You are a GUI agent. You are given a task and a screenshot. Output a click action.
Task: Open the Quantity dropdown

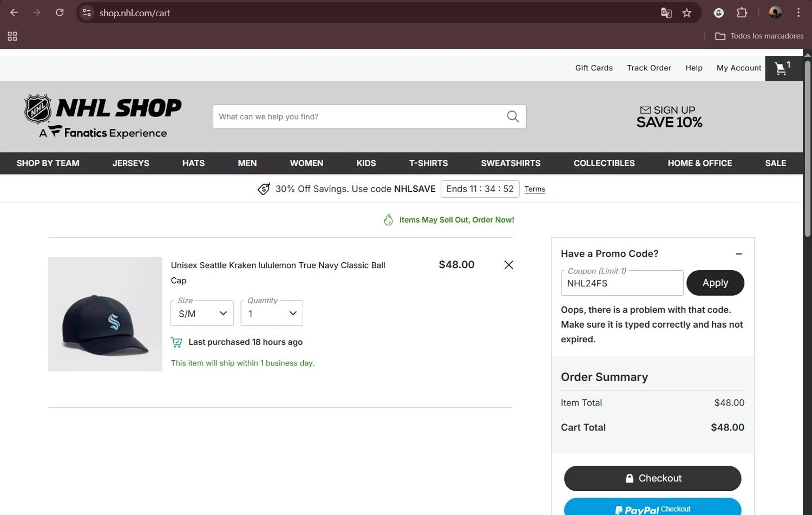point(272,313)
